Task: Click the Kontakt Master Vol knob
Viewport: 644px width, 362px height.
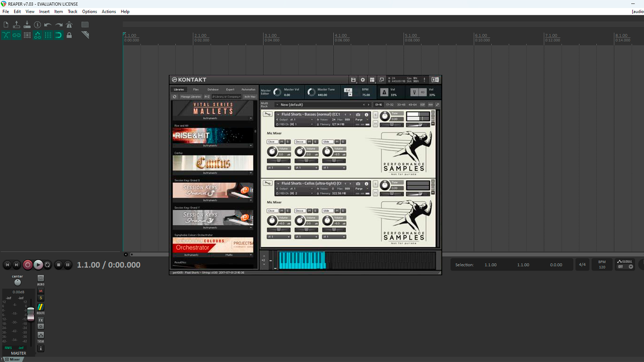Action: pos(277,92)
